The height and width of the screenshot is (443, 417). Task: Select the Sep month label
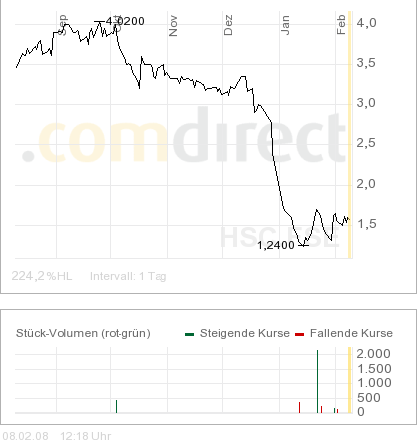point(62,25)
